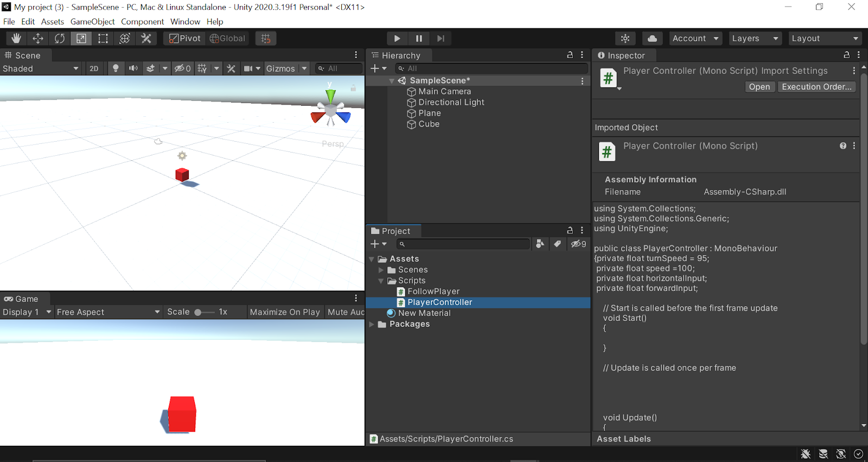
Task: Click Project search by label icon
Action: coord(557,244)
